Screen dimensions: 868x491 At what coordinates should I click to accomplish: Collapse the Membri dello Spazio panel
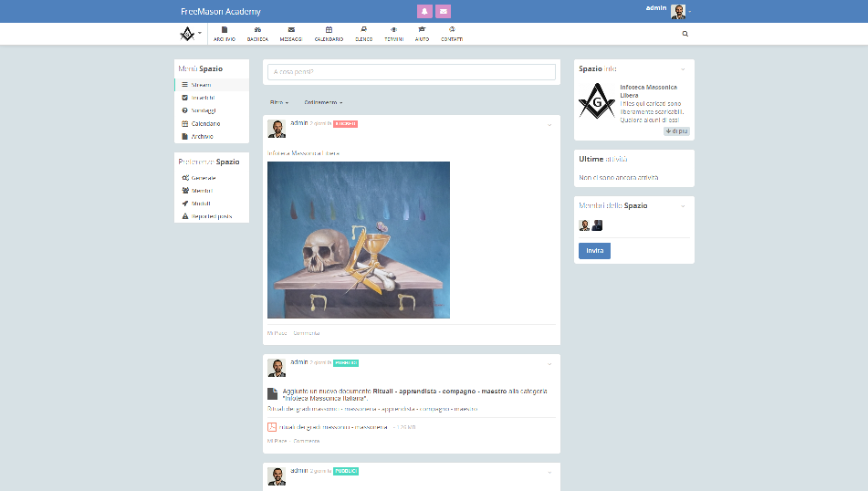click(x=683, y=206)
